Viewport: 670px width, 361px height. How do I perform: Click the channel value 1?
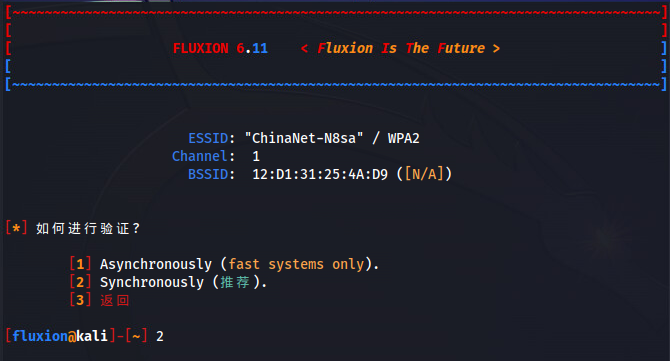pyautogui.click(x=256, y=157)
